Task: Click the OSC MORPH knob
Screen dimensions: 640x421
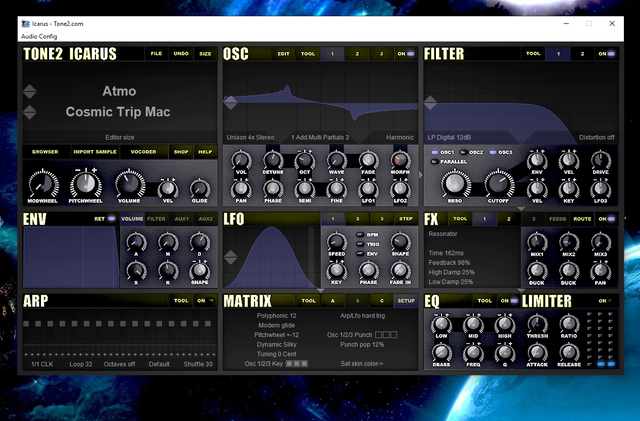Action: tap(400, 160)
